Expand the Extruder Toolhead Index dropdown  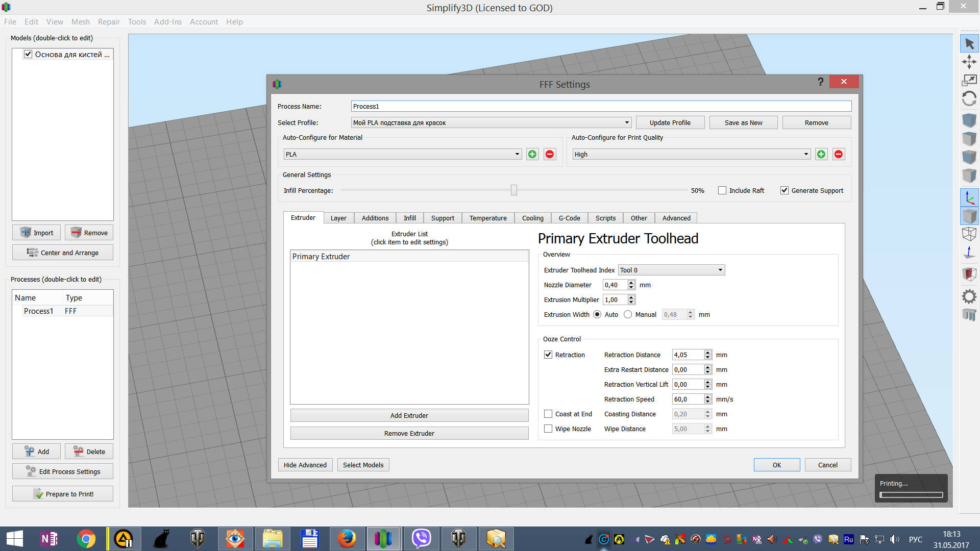coord(671,270)
